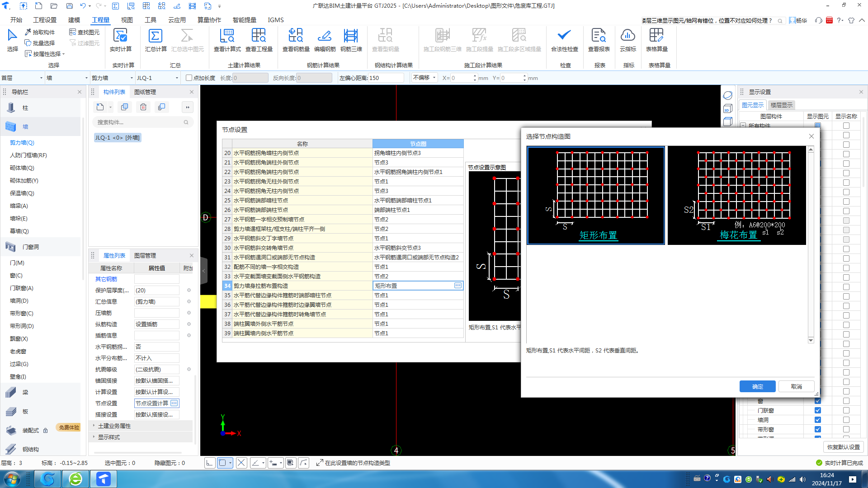
Task: Open ellipsis button in 矩形布置 cell
Action: coord(458,286)
